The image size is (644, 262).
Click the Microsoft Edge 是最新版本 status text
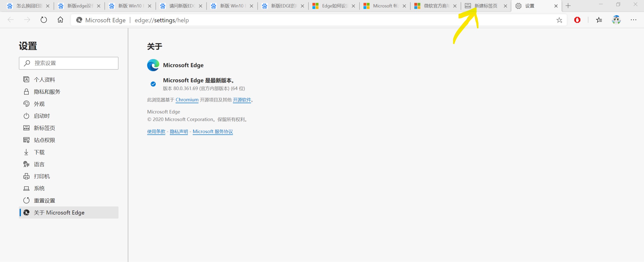pyautogui.click(x=199, y=80)
